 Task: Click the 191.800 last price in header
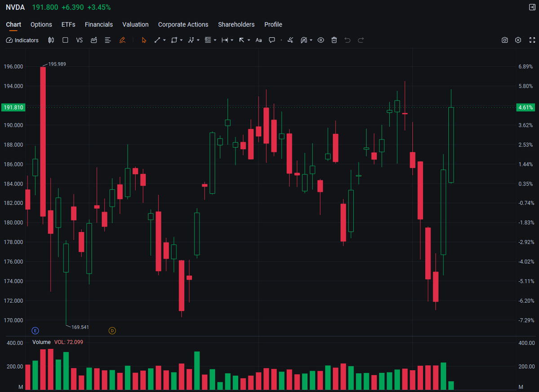click(x=44, y=7)
